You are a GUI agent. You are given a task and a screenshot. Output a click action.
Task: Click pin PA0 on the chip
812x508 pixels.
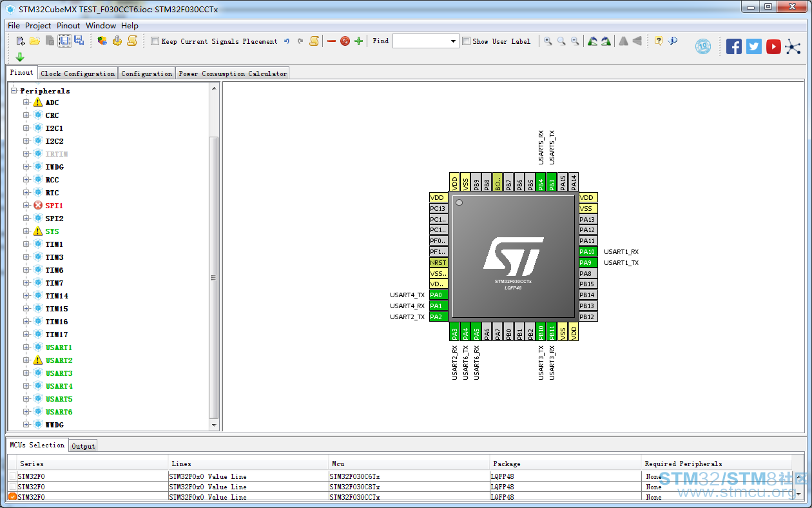tap(439, 295)
